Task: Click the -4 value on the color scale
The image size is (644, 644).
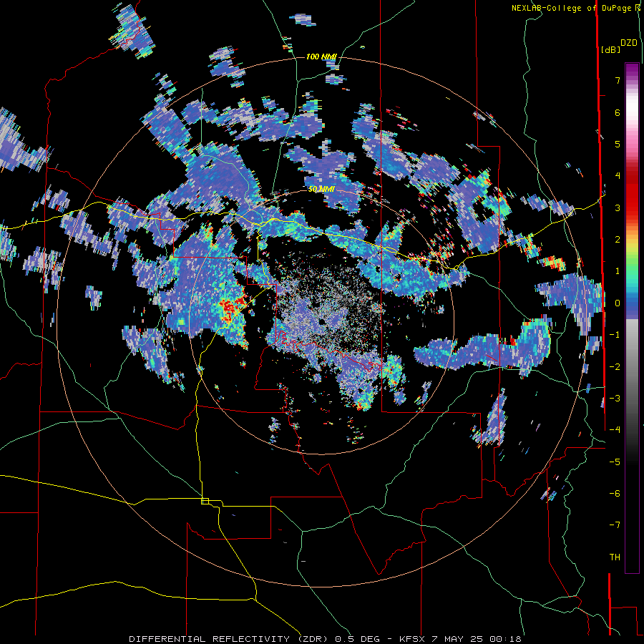Action: pos(615,430)
